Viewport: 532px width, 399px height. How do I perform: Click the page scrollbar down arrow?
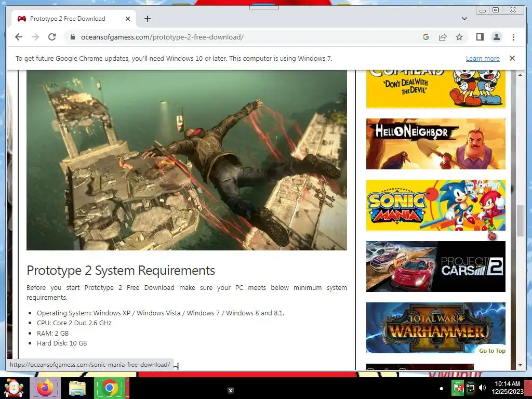[x=520, y=365]
